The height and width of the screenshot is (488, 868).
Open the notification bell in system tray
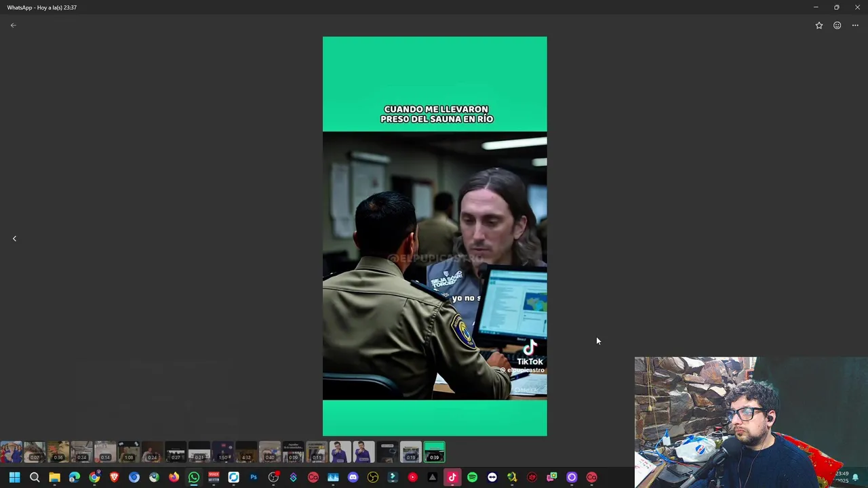[855, 477]
